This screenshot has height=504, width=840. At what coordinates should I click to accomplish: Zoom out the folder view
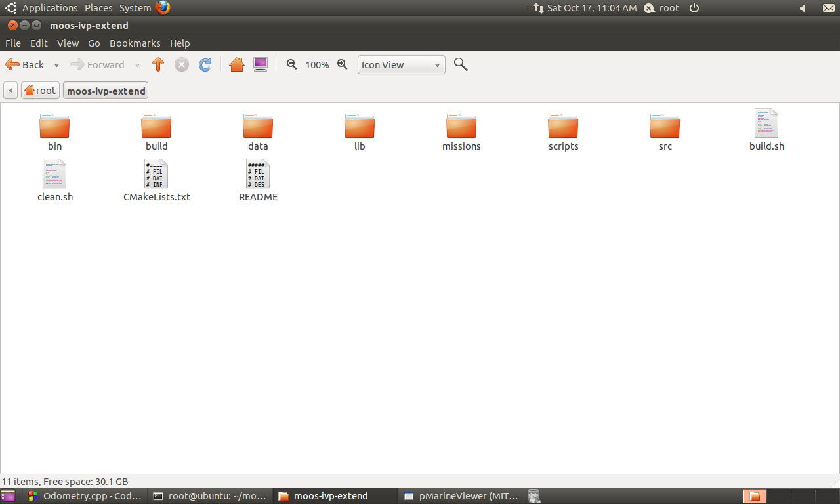[x=292, y=64]
